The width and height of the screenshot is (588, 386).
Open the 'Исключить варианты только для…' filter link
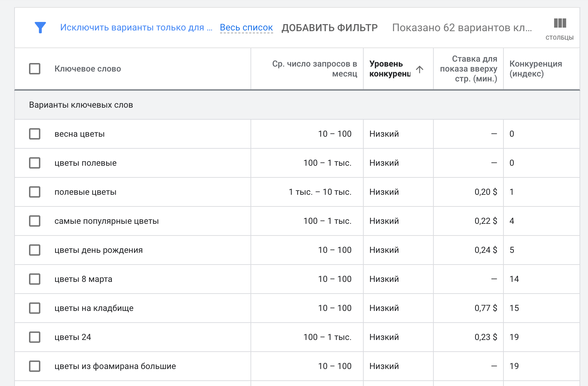[x=136, y=27]
